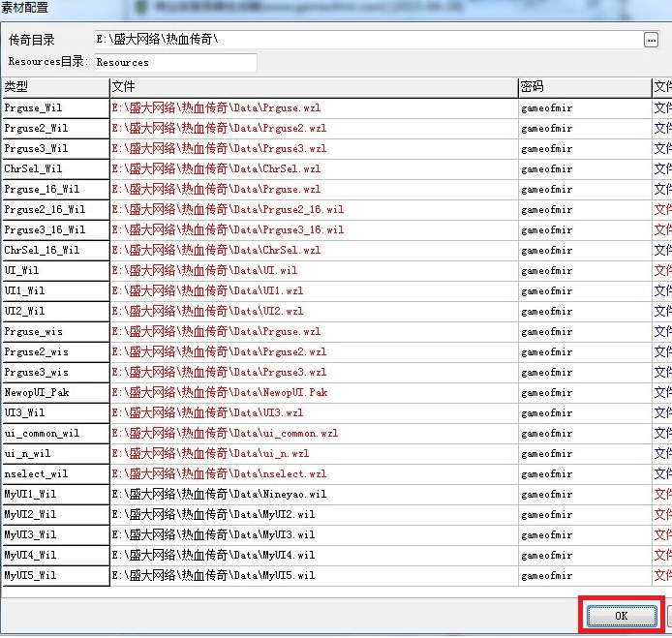This screenshot has height=638, width=672.
Task: Click the browse button beside 传奇目录 path
Action: [x=651, y=40]
